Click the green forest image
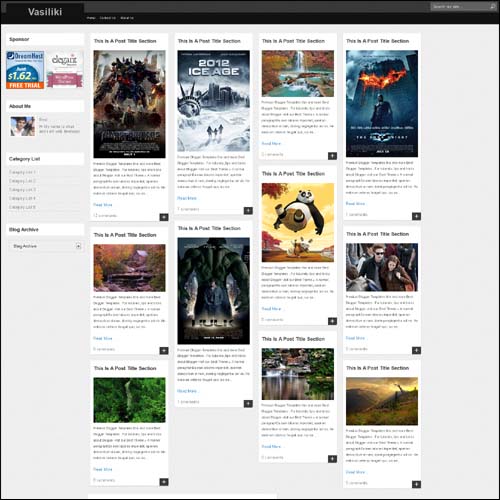The height and width of the screenshot is (500, 500). (x=129, y=400)
